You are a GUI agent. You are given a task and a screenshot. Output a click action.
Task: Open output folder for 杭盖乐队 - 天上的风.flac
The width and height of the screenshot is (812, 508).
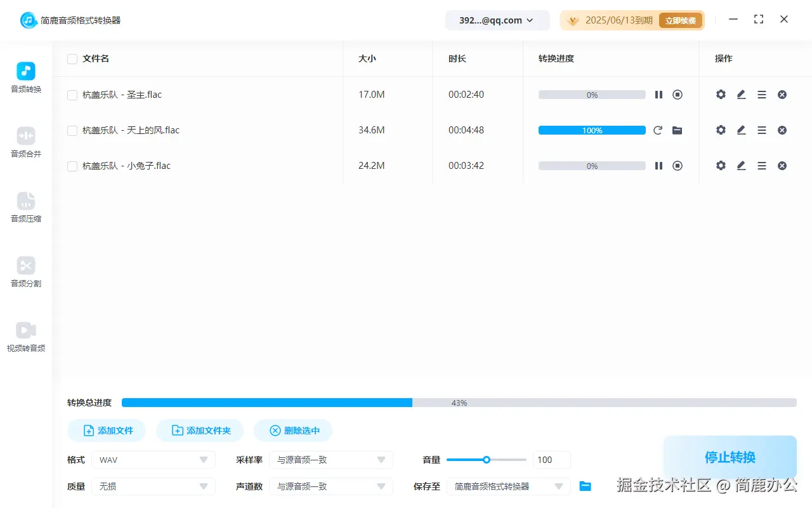tap(678, 130)
